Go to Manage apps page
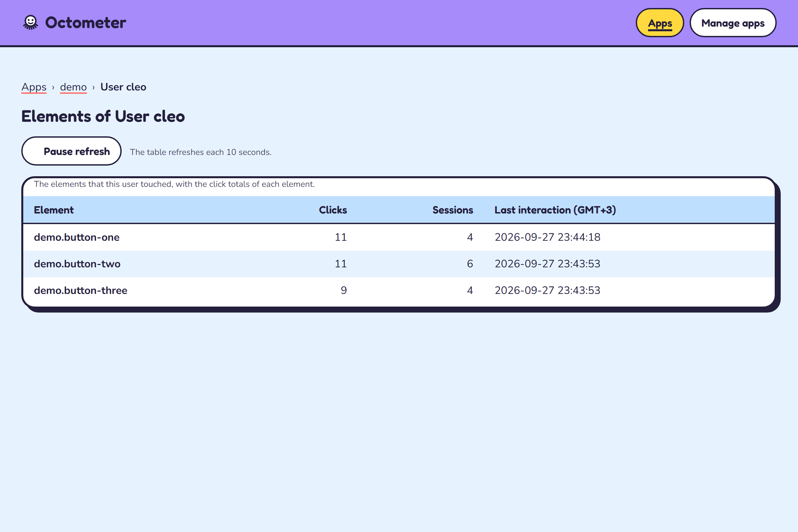This screenshot has width=798, height=532. 733,23
